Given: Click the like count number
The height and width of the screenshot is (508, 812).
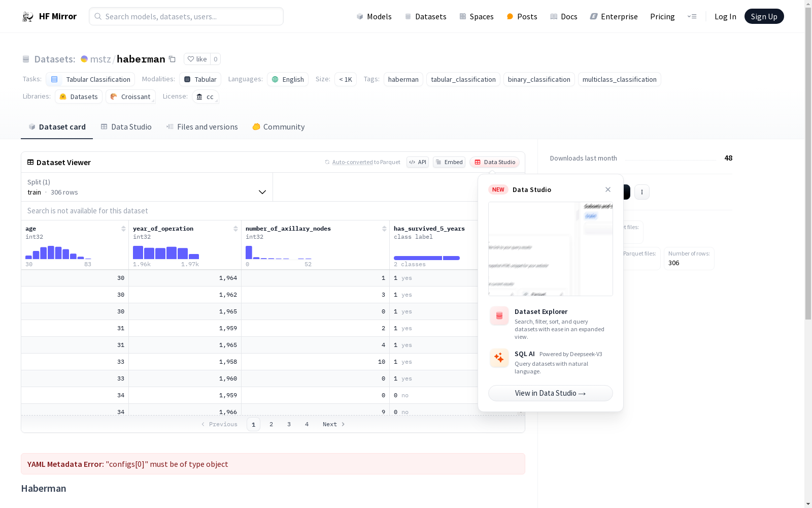Looking at the screenshot, I should pyautogui.click(x=215, y=59).
